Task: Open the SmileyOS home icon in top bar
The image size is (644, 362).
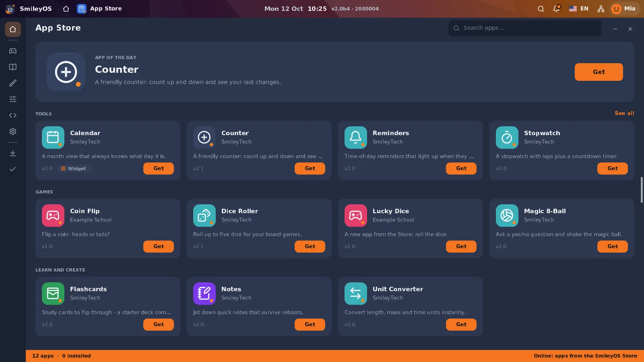Action: point(66,8)
